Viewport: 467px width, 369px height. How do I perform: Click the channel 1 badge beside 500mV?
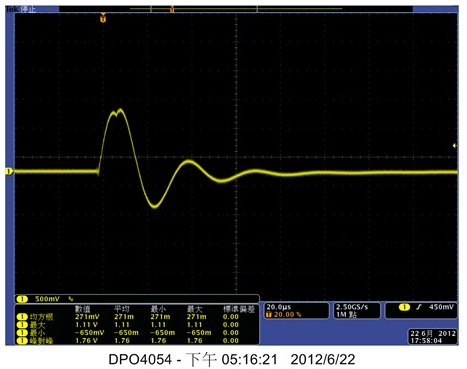coord(22,299)
